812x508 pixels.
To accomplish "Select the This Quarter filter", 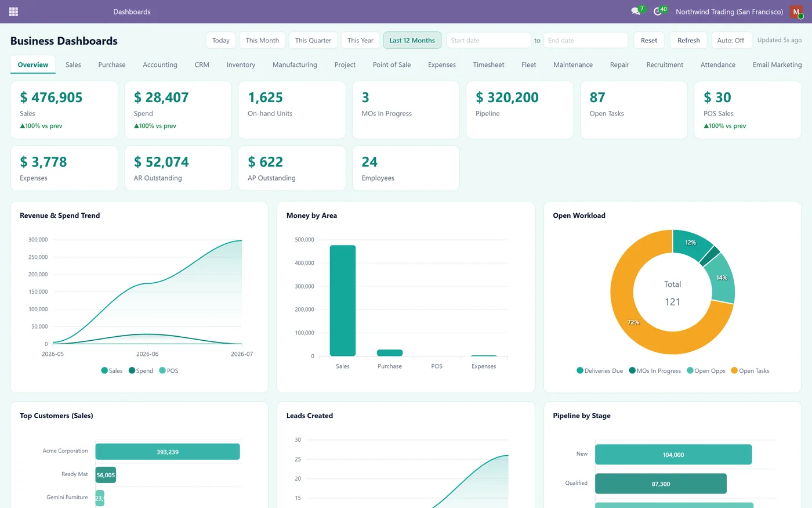I will [x=313, y=40].
